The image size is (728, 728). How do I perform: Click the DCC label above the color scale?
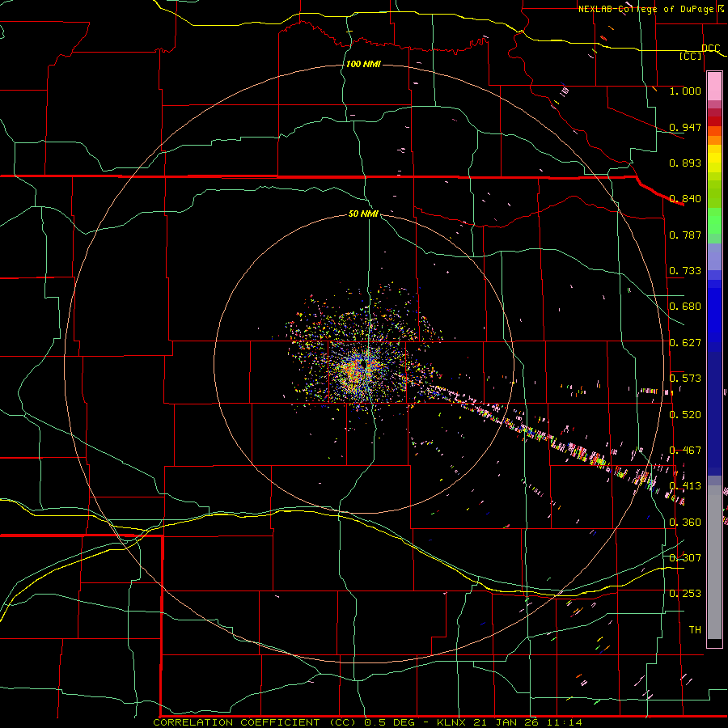[710, 49]
